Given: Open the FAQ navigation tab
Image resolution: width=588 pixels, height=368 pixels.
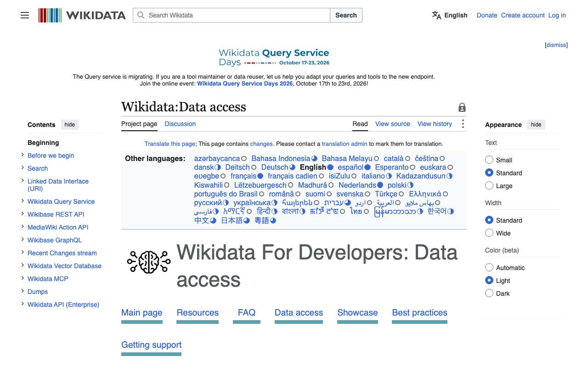Looking at the screenshot, I should (x=247, y=313).
